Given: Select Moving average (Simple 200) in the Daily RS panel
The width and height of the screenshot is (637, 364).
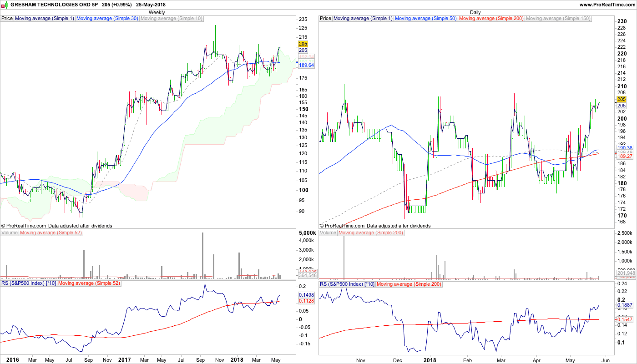Looking at the screenshot, I should point(409,284).
